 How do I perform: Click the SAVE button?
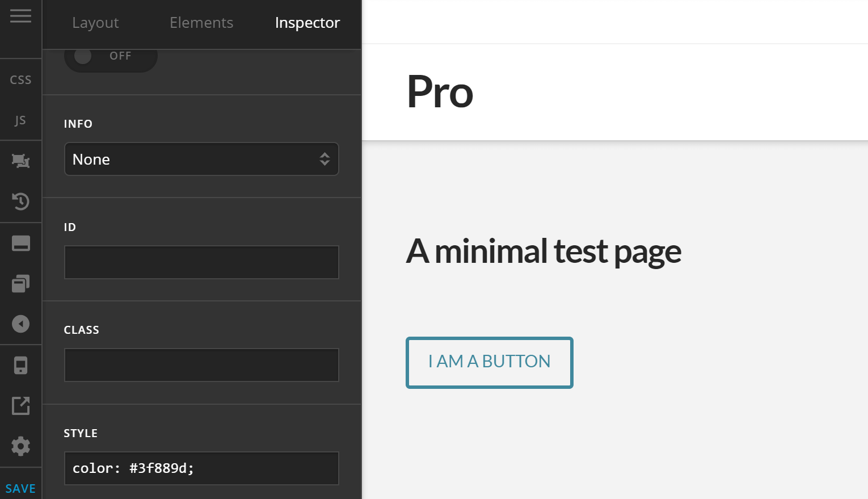21,488
